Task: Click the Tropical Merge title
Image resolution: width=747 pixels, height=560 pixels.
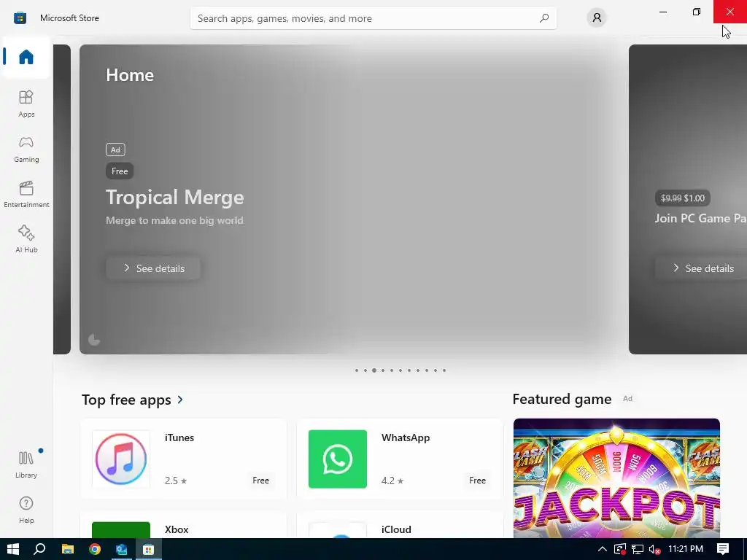Action: pos(175,197)
